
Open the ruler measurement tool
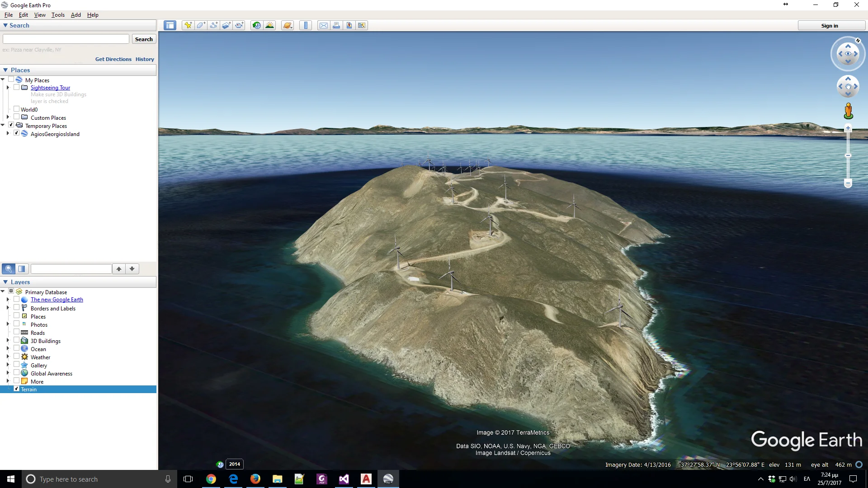pos(306,25)
